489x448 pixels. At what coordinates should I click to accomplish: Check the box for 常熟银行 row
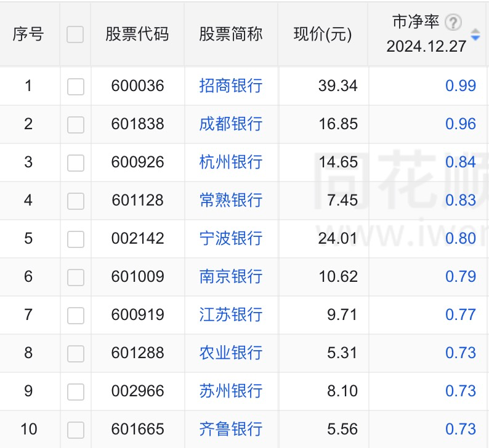pyautogui.click(x=76, y=201)
